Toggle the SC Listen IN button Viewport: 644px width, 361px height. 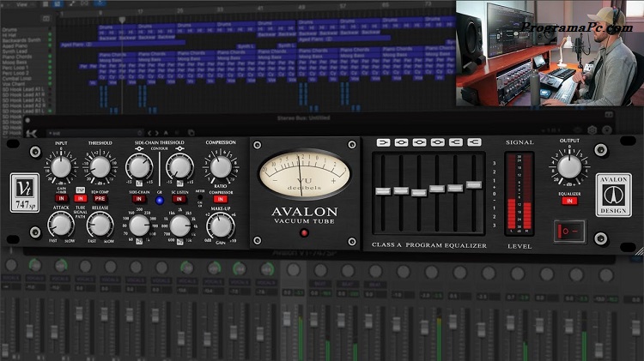(179, 199)
